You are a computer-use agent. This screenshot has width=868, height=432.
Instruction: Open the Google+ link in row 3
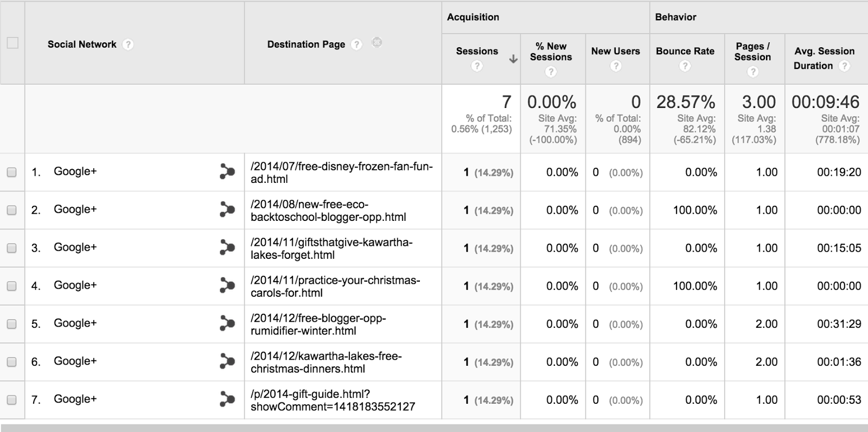point(75,247)
